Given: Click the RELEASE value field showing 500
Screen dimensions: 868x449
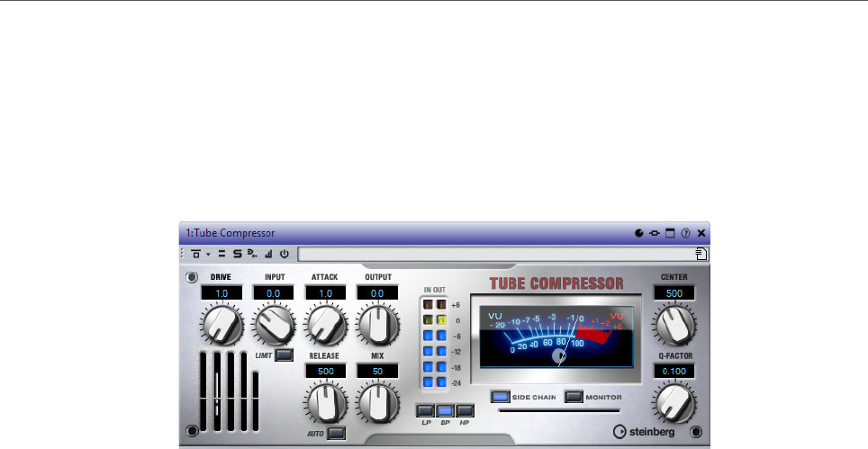Looking at the screenshot, I should tap(326, 371).
